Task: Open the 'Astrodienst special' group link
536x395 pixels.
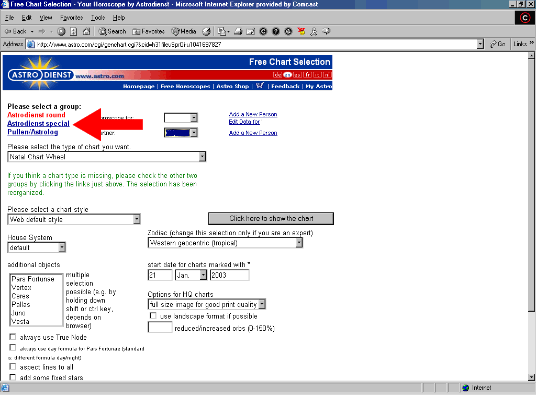Action: (38, 123)
